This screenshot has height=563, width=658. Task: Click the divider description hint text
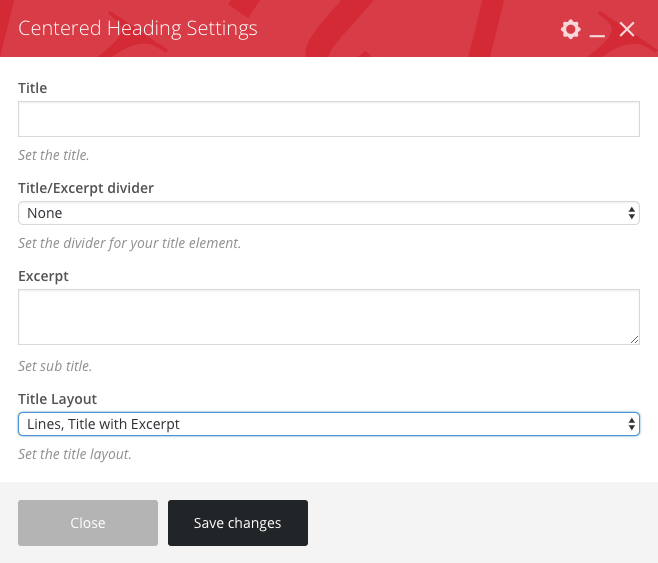pos(129,243)
